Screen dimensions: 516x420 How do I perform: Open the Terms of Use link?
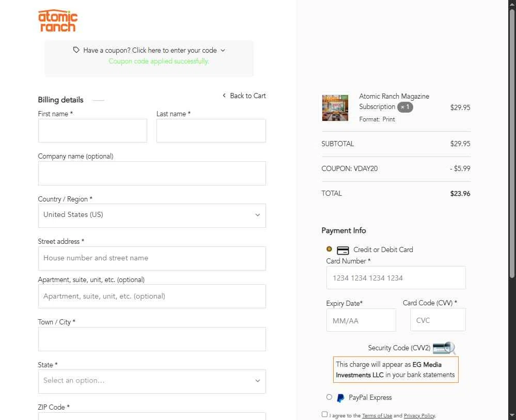coord(377,416)
